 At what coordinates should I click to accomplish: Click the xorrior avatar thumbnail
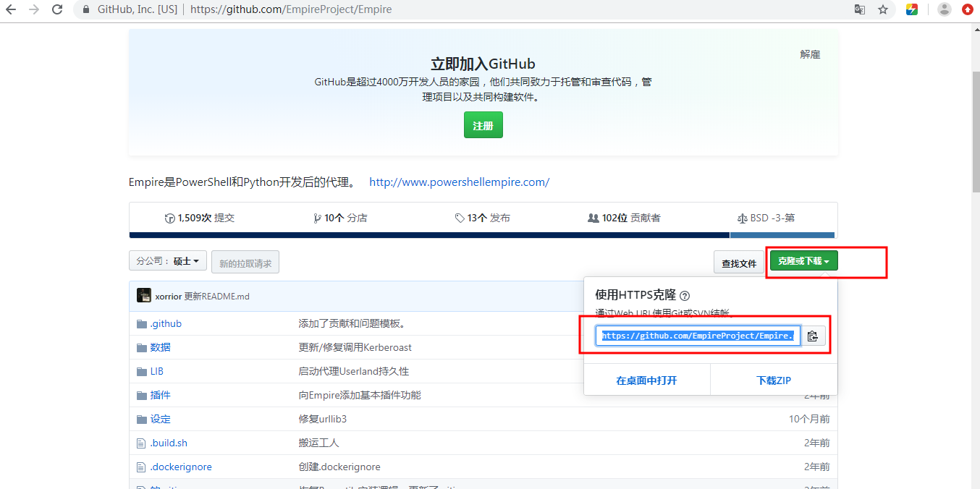[x=144, y=295]
